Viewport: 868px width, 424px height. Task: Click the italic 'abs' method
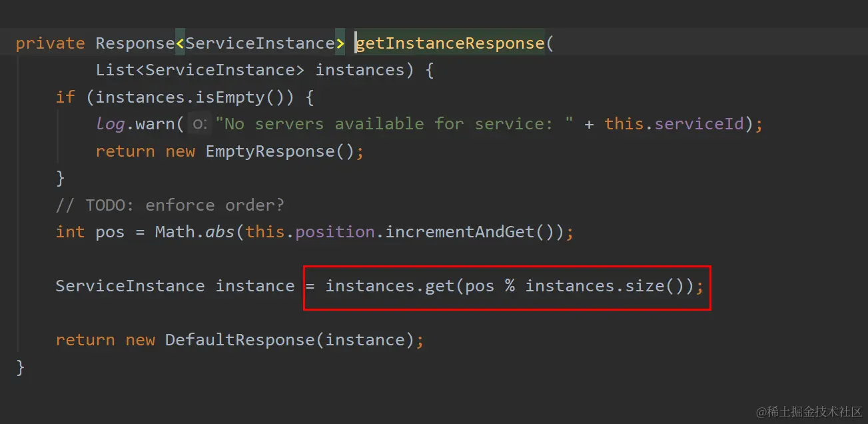coord(220,232)
